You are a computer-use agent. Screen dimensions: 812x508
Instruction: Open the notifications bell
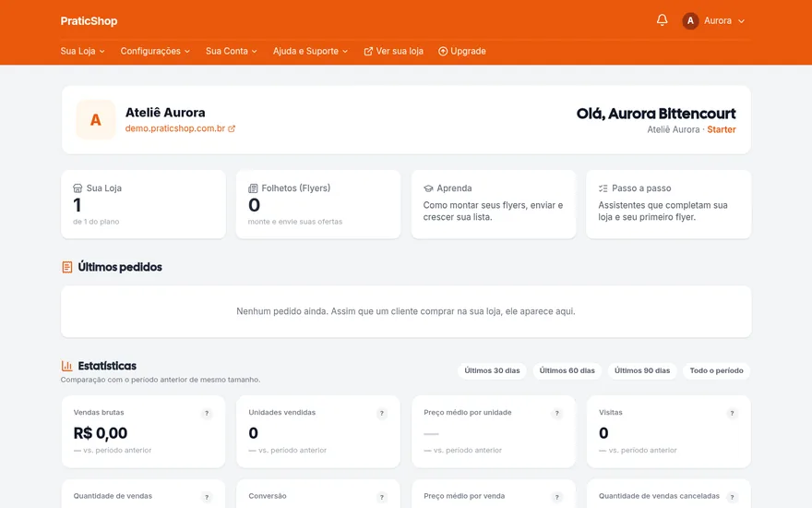click(x=662, y=20)
